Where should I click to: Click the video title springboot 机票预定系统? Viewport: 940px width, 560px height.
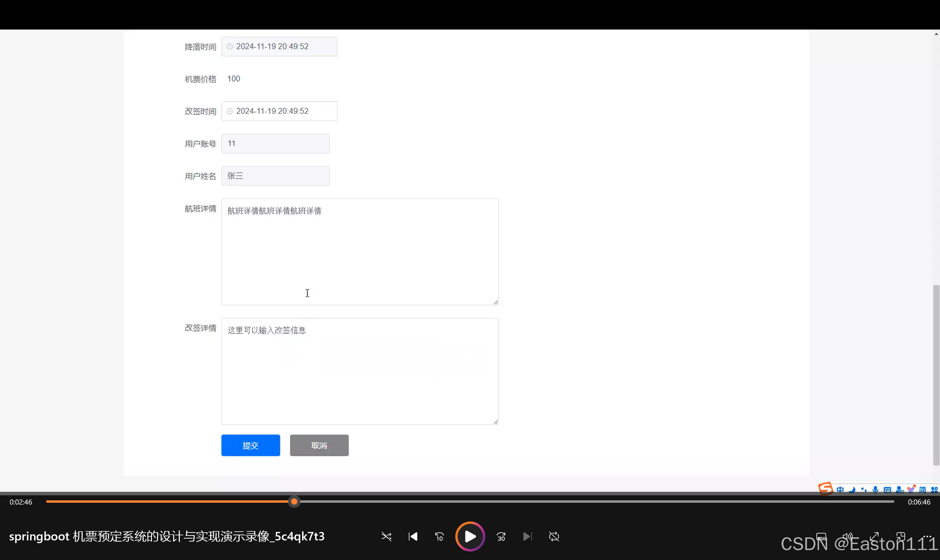coord(166,536)
